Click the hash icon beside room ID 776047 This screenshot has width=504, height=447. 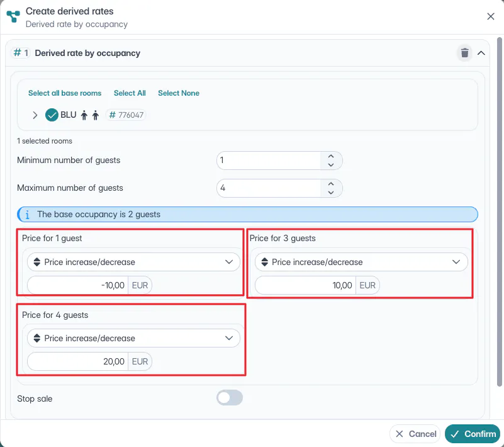coord(113,115)
